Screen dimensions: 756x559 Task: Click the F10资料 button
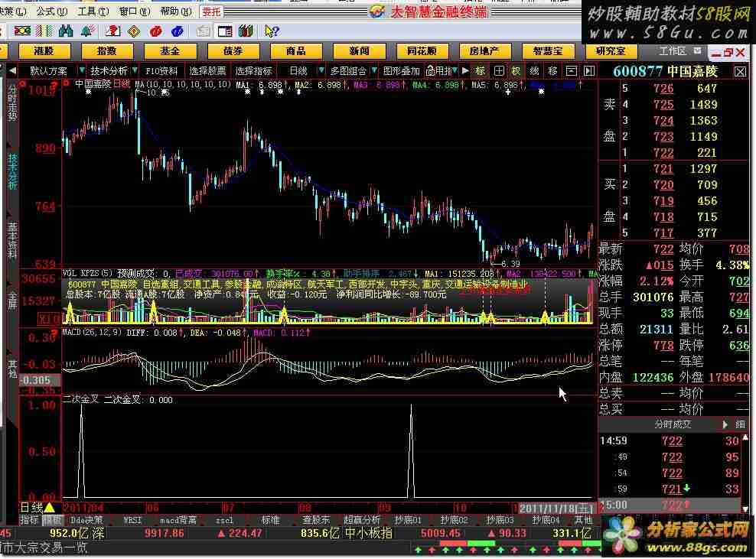click(161, 71)
